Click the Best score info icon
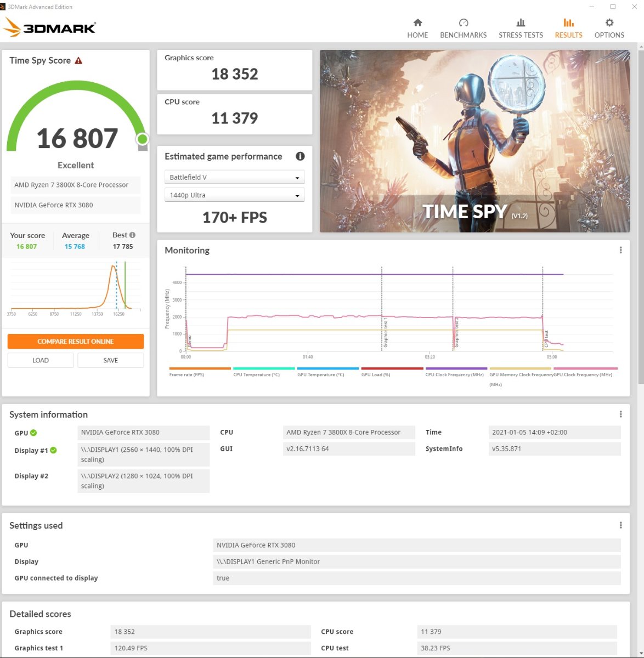 pos(132,235)
